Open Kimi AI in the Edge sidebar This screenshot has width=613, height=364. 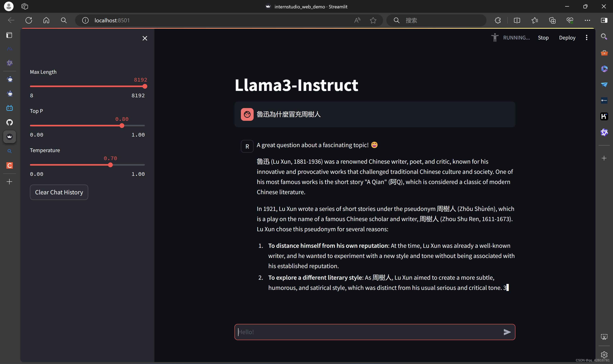tap(604, 116)
